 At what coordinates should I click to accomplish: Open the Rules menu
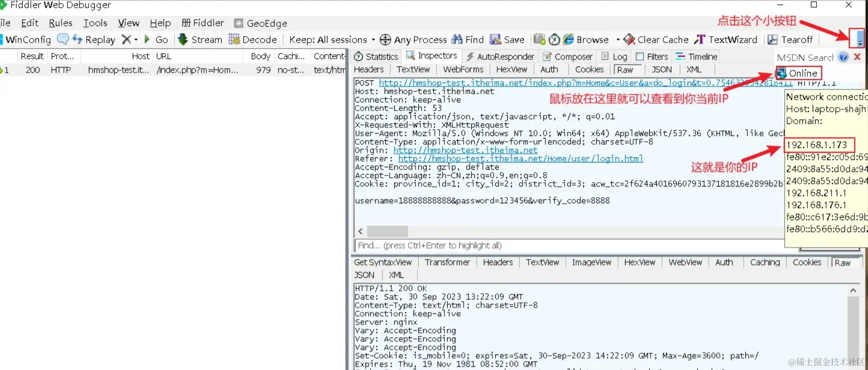point(61,23)
